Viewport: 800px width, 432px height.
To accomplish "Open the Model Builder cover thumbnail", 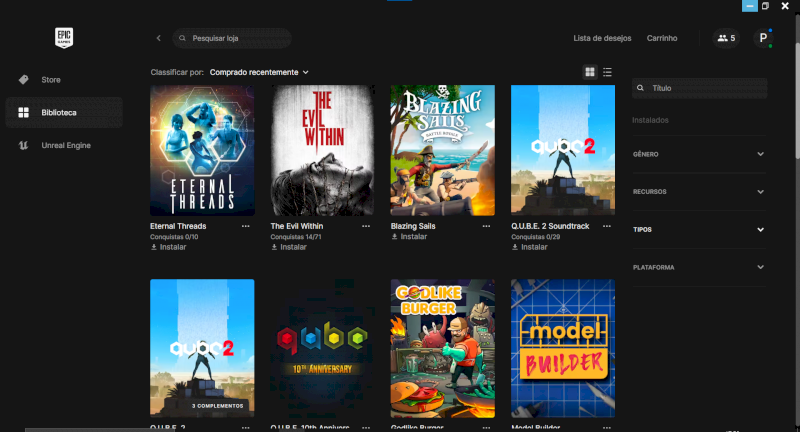I will (563, 348).
